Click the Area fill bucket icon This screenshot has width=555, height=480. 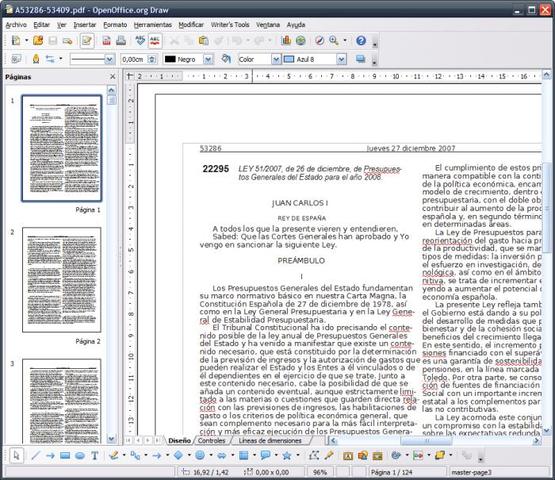[x=226, y=59]
